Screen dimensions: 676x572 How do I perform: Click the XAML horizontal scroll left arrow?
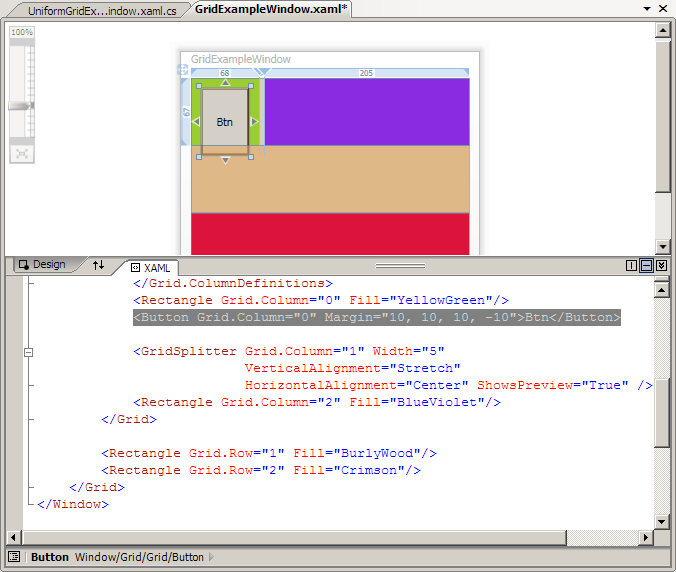click(x=13, y=538)
